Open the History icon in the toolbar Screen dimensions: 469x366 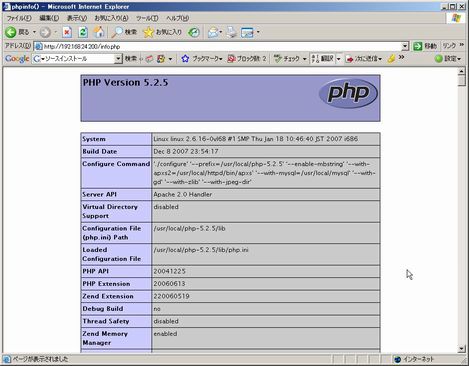[193, 32]
